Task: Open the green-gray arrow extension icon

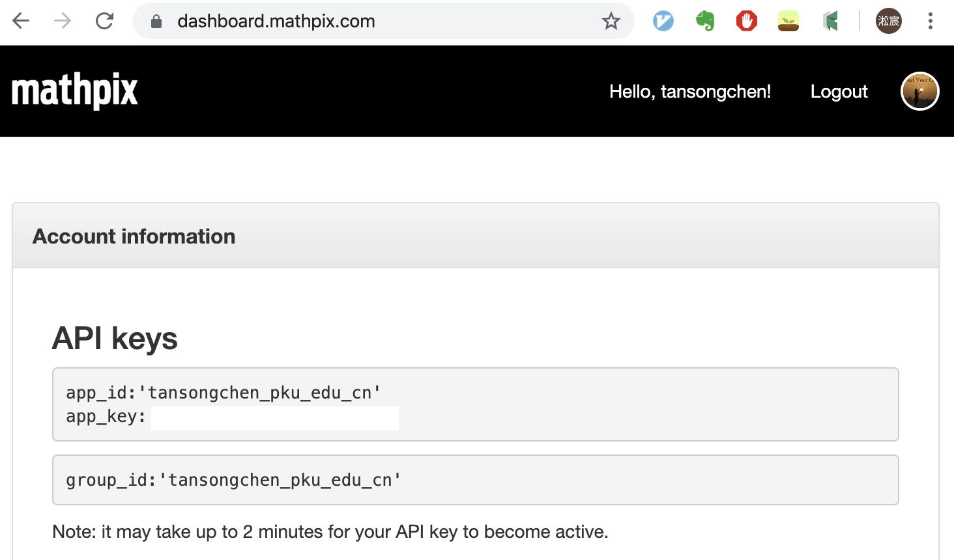Action: pos(830,21)
